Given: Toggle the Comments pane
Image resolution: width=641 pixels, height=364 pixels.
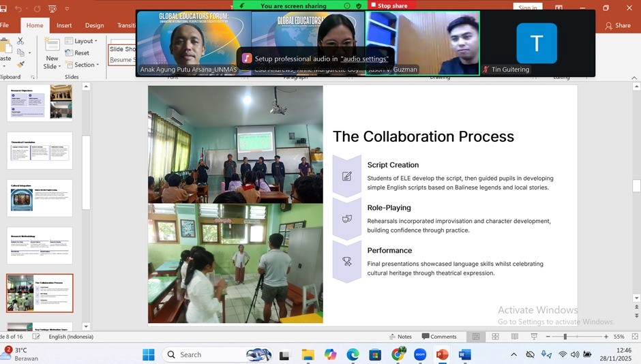Looking at the screenshot, I should [439, 337].
